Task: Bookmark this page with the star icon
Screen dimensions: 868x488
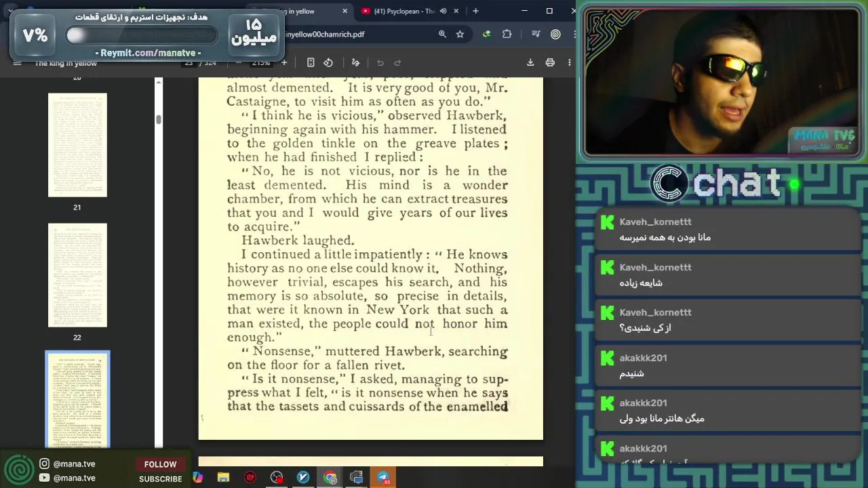Action: coord(460,34)
